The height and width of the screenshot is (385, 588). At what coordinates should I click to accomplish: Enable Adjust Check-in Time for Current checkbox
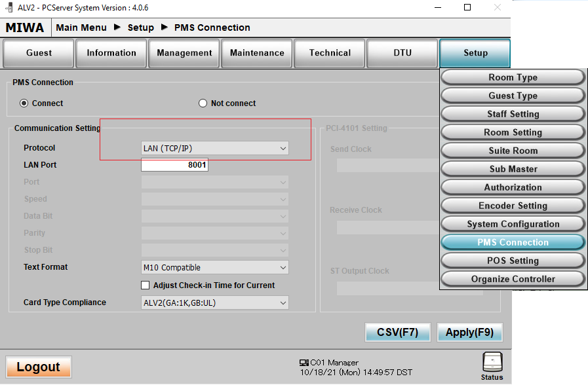coord(146,285)
